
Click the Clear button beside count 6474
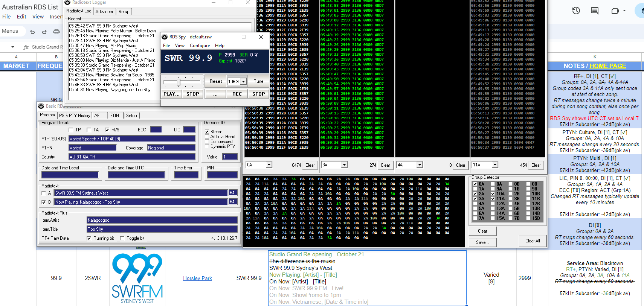tap(310, 165)
